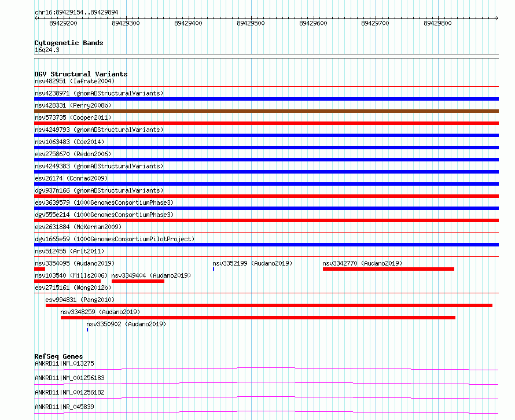The width and height of the screenshot is (515, 420).
Task: Click ruler position 89429300
Action: coord(126,23)
